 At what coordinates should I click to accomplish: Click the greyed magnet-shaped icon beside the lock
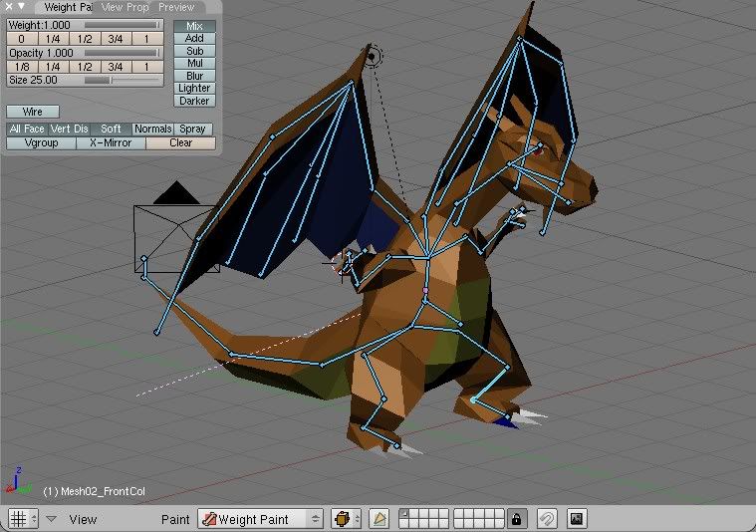pos(547,519)
